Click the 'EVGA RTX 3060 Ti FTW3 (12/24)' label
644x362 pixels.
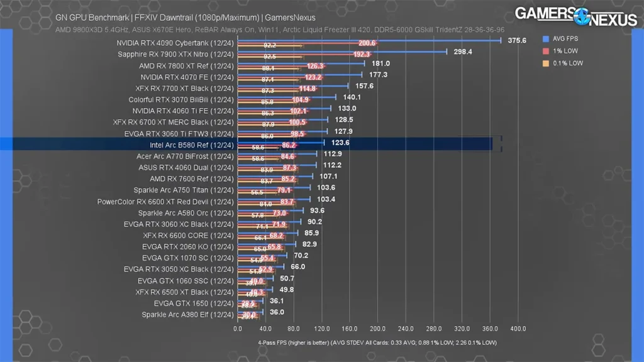coord(179,134)
